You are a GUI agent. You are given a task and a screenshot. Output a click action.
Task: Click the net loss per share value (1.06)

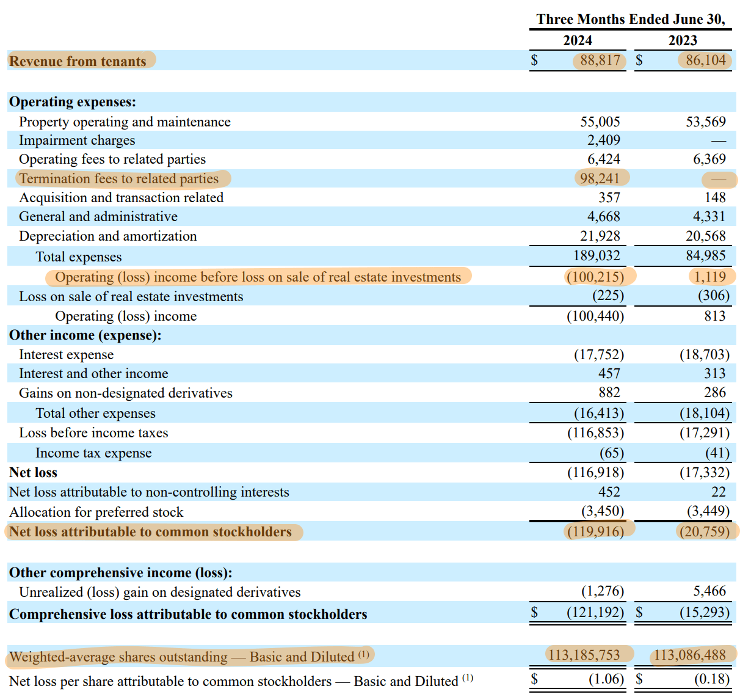[606, 678]
